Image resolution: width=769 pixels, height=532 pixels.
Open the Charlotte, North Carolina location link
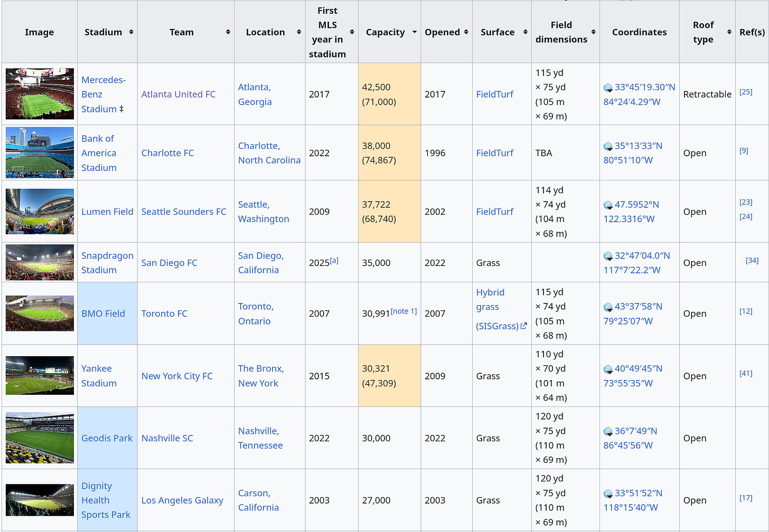coord(269,153)
